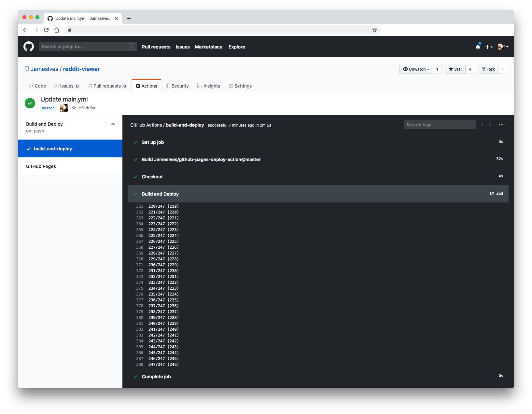Select the GitHub Pages job
This screenshot has width=532, height=414.
click(70, 166)
